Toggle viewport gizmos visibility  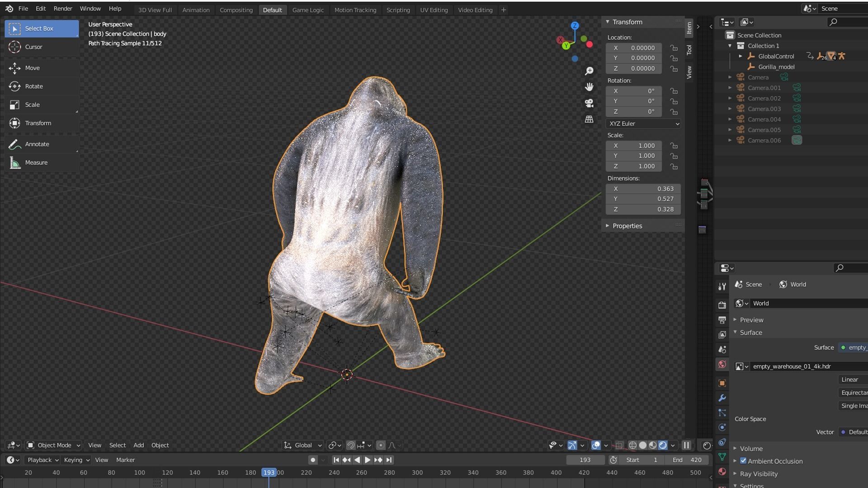[x=572, y=446]
